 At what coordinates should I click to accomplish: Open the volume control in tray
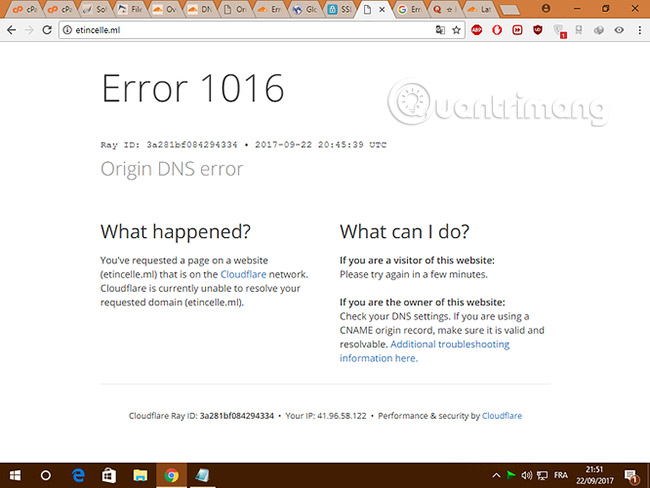526,475
